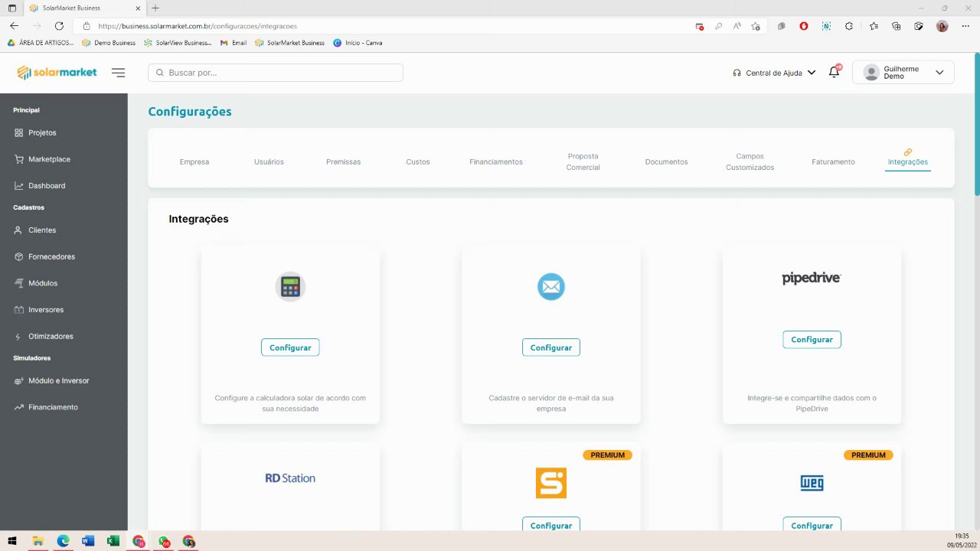Open the Demo Business bookmark
The image size is (980, 551).
[109, 43]
